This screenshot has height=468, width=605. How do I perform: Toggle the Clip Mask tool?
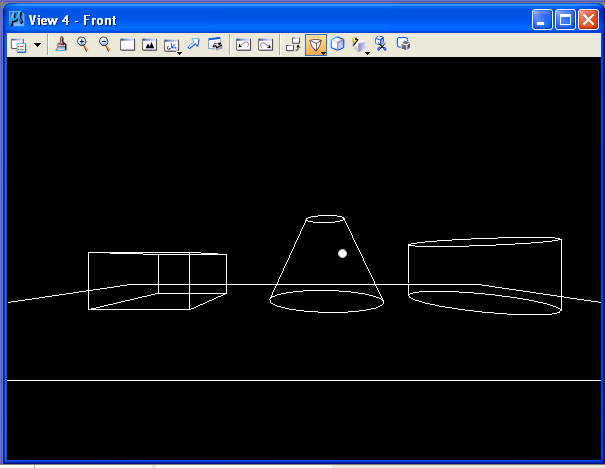tap(403, 45)
